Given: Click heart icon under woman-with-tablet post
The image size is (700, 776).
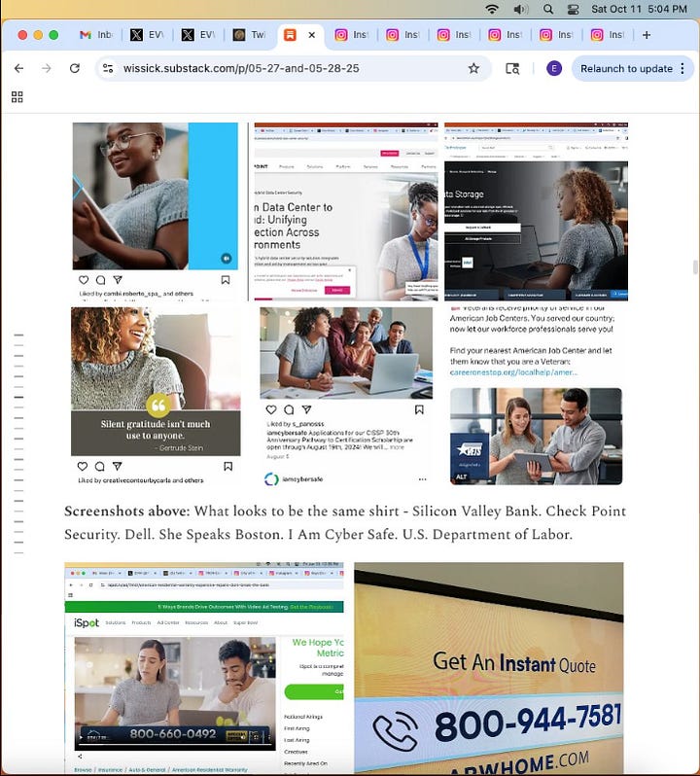Looking at the screenshot, I should click(x=84, y=280).
